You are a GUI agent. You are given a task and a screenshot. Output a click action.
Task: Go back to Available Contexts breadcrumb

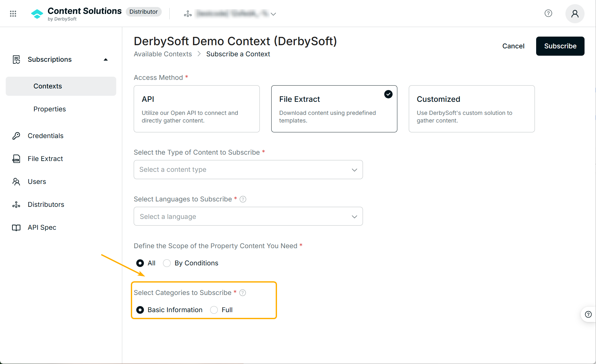pos(163,54)
